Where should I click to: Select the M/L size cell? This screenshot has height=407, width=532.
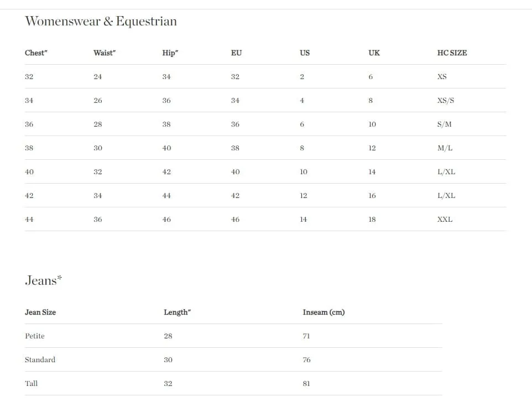pos(445,148)
